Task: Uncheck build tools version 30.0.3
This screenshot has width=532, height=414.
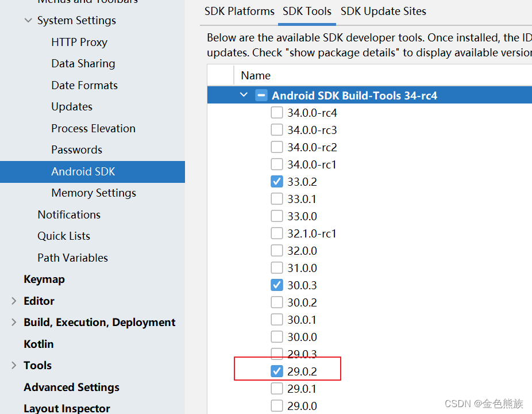Action: (x=277, y=285)
